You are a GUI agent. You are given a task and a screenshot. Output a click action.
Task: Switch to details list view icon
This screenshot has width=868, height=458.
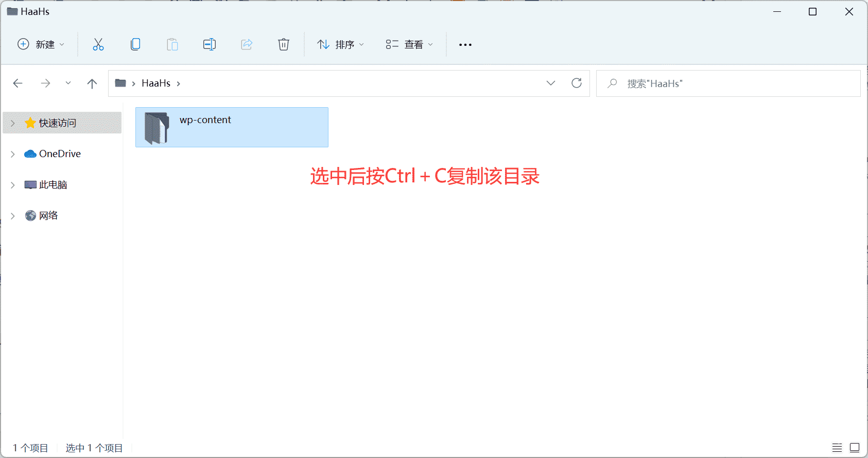tap(837, 448)
